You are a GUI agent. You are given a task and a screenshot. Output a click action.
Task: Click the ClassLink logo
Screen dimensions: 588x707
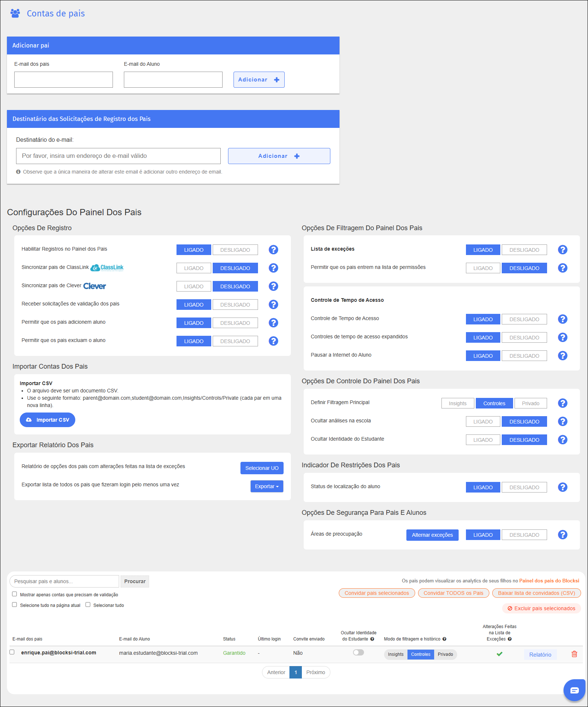(107, 267)
